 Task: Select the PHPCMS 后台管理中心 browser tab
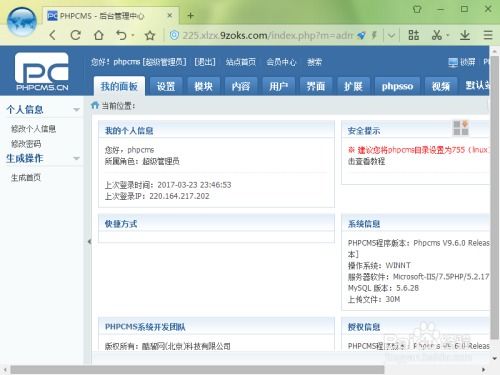click(111, 16)
